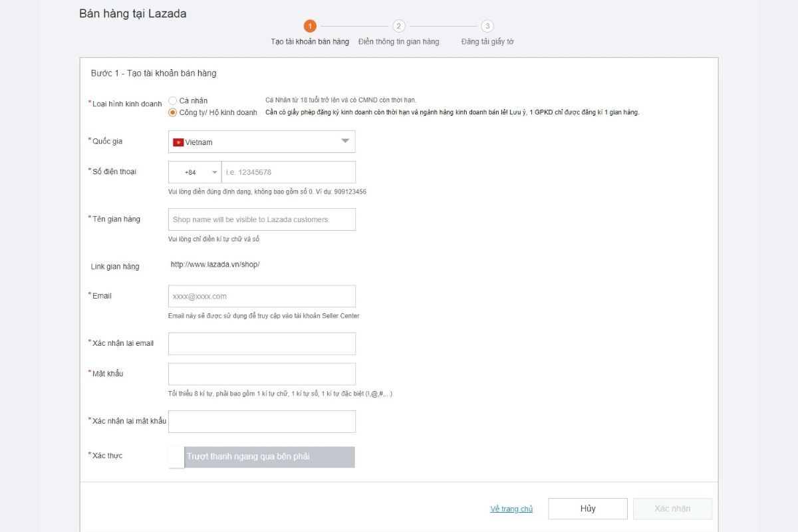Click the step 3 circle icon
The image size is (798, 532).
(487, 26)
